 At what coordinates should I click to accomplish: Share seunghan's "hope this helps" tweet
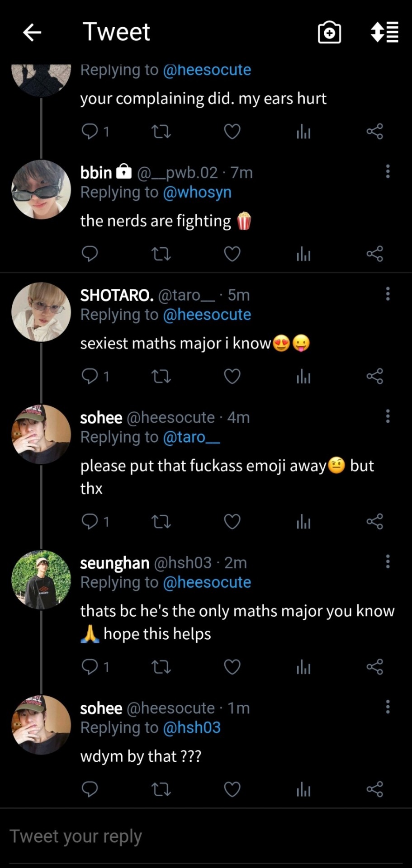click(x=374, y=667)
